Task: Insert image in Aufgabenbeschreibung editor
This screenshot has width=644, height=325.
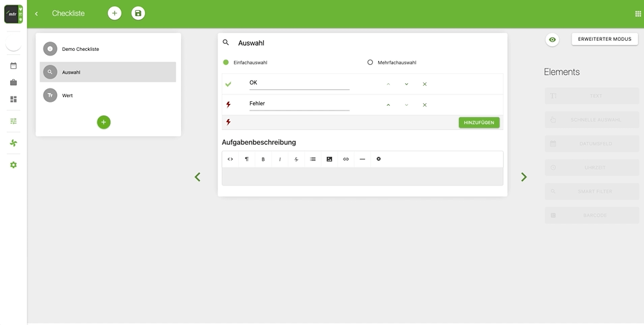Action: 329,159
